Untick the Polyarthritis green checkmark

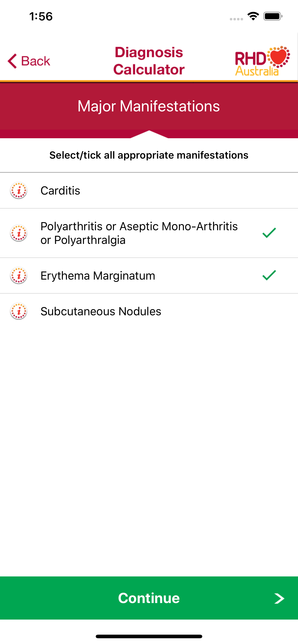(269, 233)
